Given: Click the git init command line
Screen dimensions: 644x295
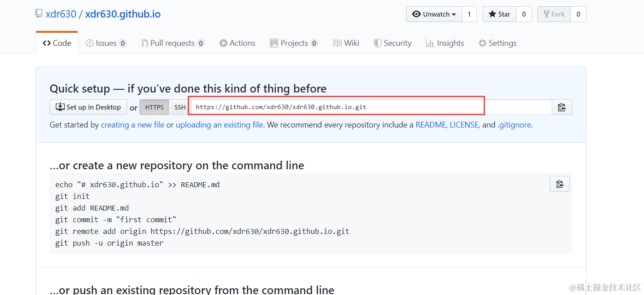Looking at the screenshot, I should [x=72, y=196].
